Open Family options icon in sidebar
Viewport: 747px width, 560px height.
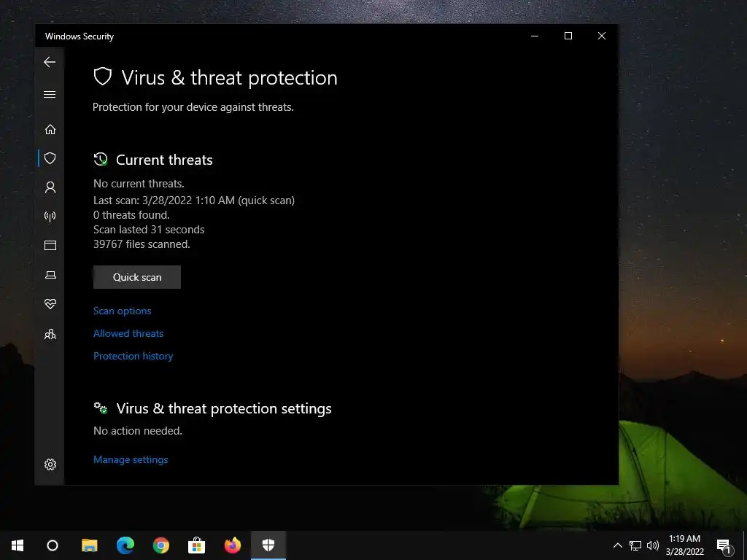[50, 334]
